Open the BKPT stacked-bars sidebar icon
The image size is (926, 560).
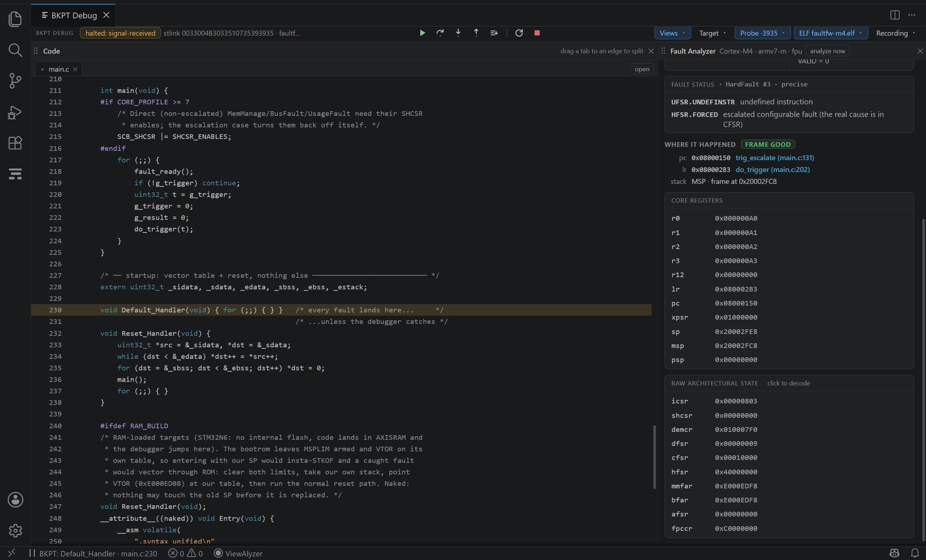(15, 174)
